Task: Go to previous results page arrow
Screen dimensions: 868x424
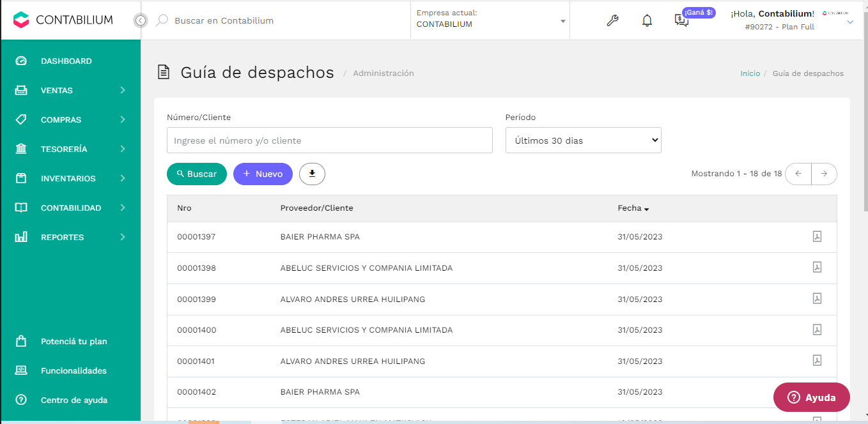Action: tap(798, 174)
